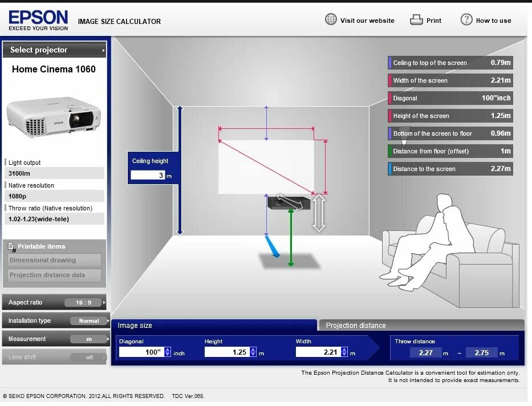
Task: Click the Epson logo
Action: pyautogui.click(x=38, y=21)
